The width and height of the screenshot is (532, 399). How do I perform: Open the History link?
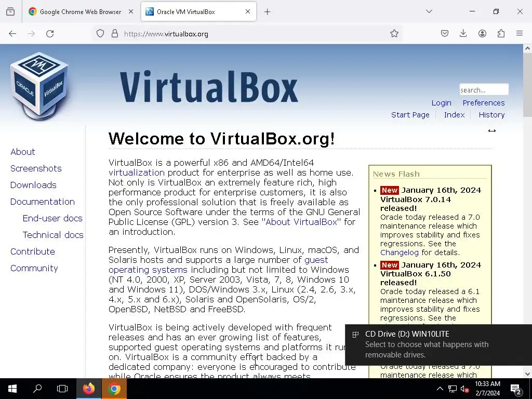491,115
